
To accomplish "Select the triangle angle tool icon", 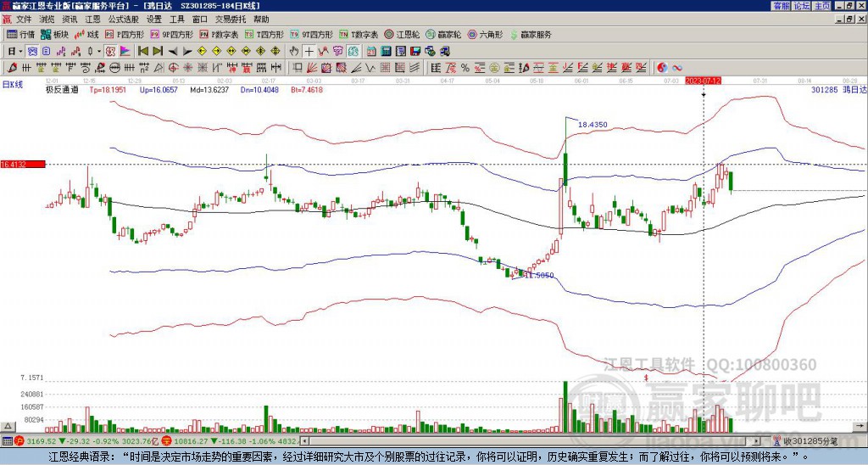I will tap(159, 68).
